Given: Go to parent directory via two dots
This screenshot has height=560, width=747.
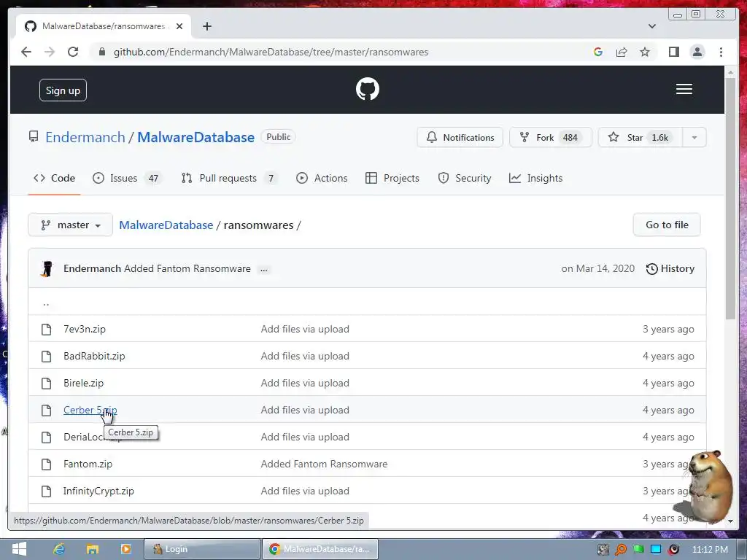Looking at the screenshot, I should click(46, 303).
